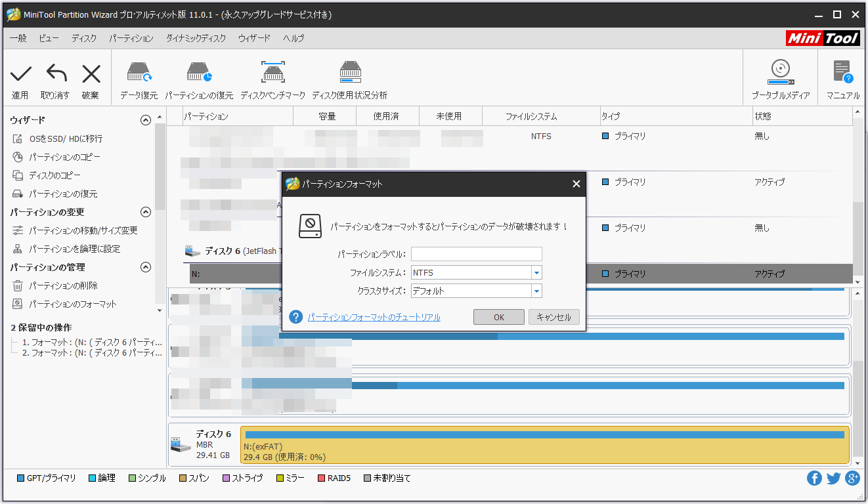Select the N:(exFAT) partition bar
This screenshot has width=868, height=504.
(545, 445)
